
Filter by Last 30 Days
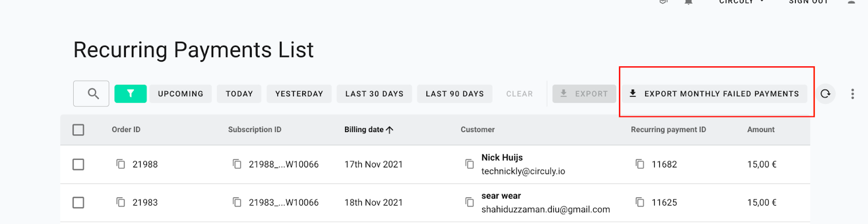click(x=374, y=94)
